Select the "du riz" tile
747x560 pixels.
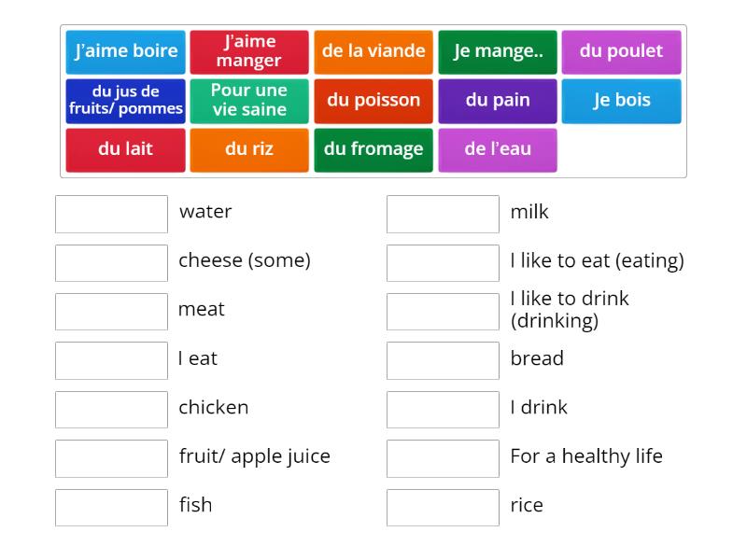pyautogui.click(x=249, y=148)
